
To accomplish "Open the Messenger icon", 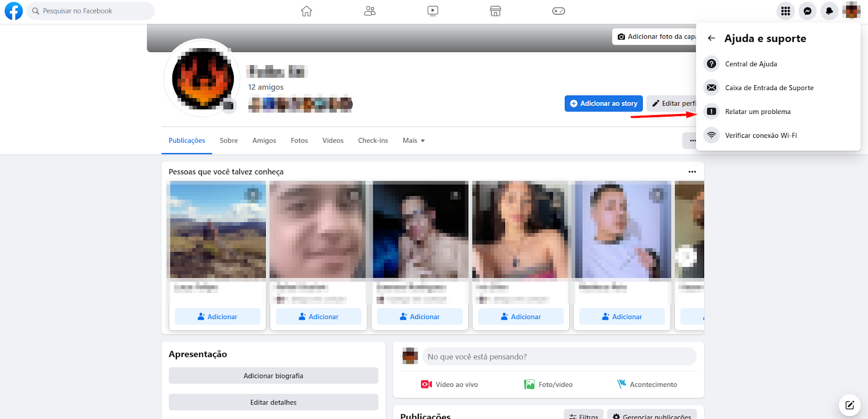I will [x=807, y=11].
